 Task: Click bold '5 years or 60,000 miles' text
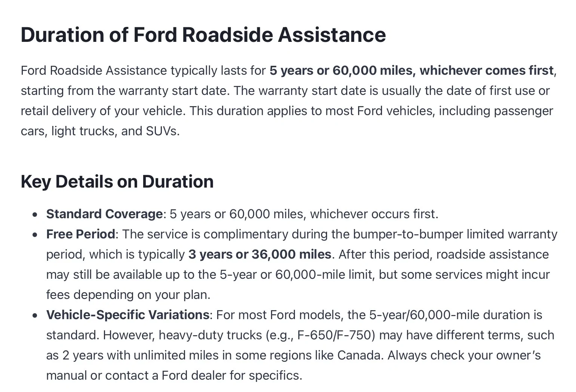point(341,70)
